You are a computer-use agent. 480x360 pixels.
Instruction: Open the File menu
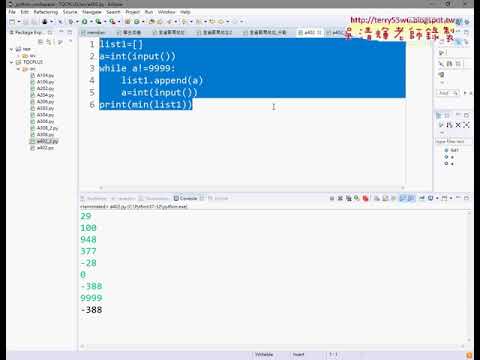click(12, 12)
